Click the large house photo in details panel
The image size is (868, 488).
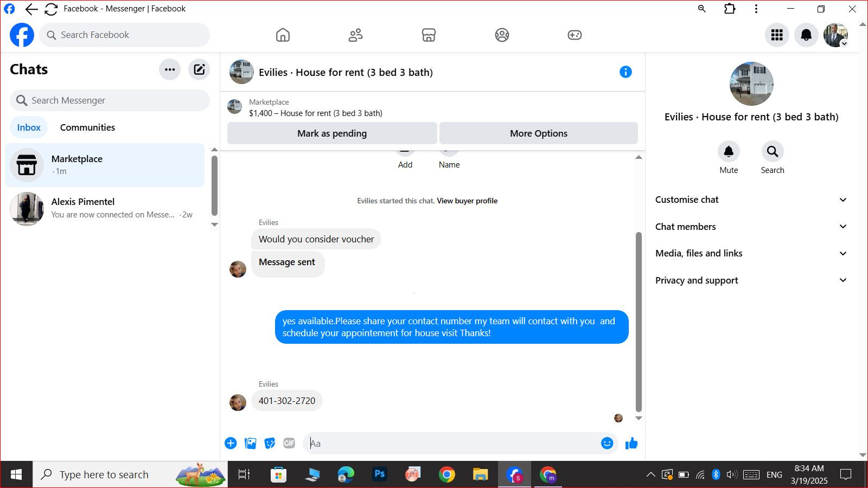pyautogui.click(x=751, y=84)
